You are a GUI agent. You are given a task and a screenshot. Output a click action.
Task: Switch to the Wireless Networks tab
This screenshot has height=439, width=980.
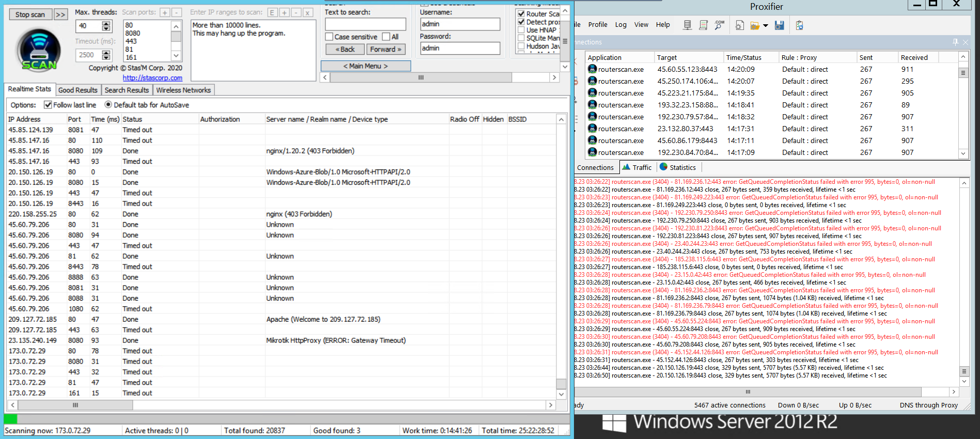pyautogui.click(x=183, y=90)
